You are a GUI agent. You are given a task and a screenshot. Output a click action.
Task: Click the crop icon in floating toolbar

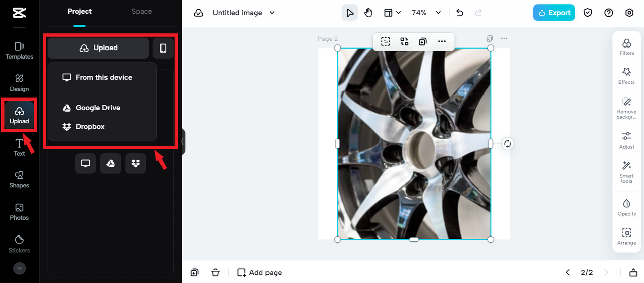pyautogui.click(x=386, y=41)
